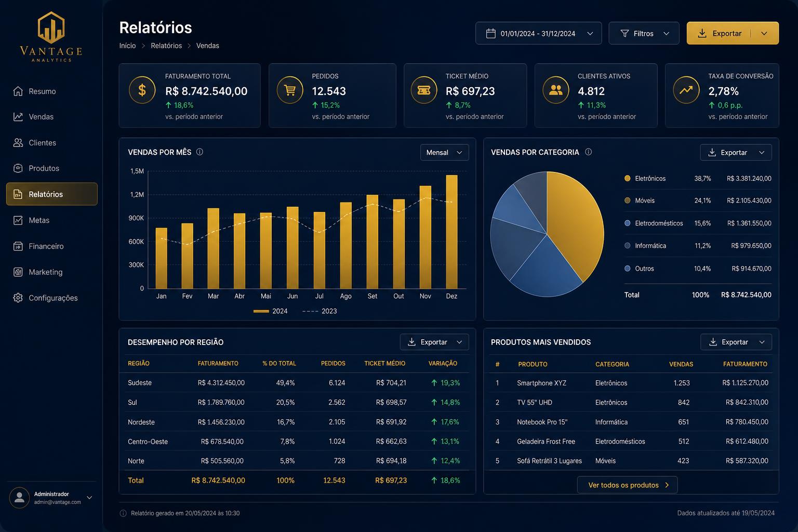This screenshot has height=532, width=798.
Task: Go to Resumo in the sidebar
Action: (x=51, y=91)
